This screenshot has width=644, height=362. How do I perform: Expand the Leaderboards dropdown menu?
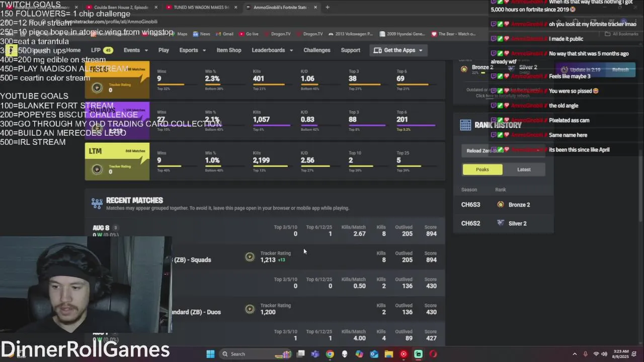pyautogui.click(x=272, y=50)
